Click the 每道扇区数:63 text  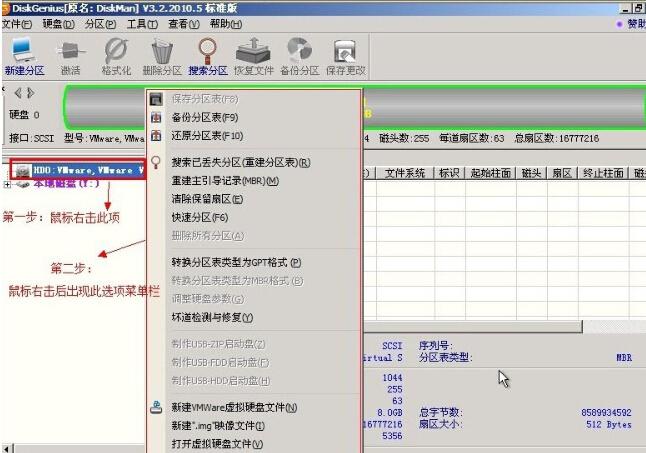pos(472,138)
